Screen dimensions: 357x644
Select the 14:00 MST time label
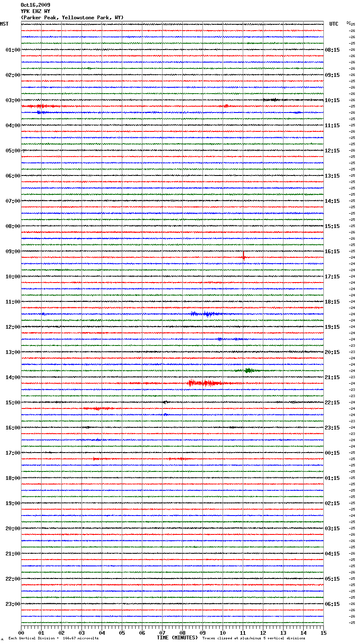click(x=13, y=377)
